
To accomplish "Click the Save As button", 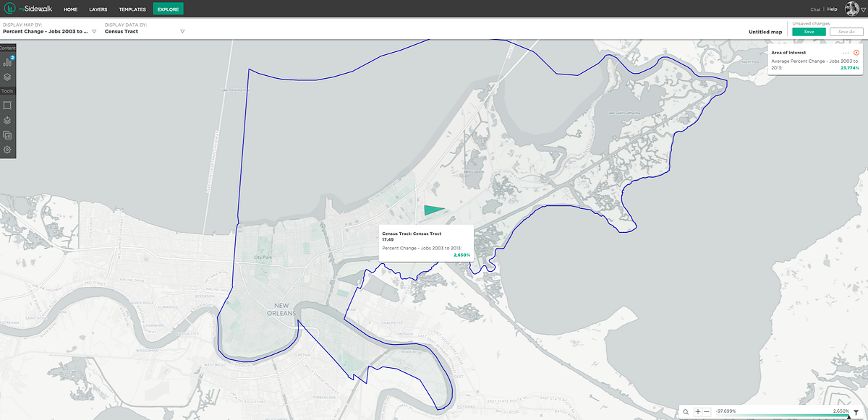I will coord(846,32).
